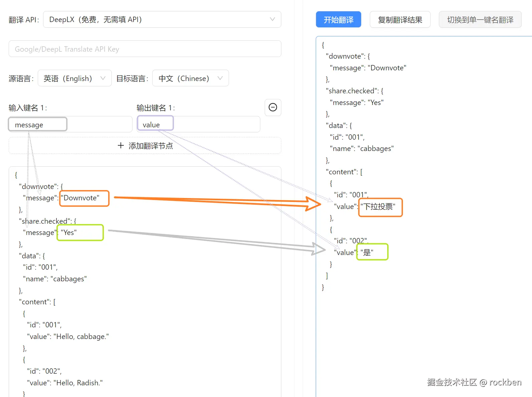Click the translated "下拉投票" value
This screenshot has height=397, width=532.
tap(378, 207)
